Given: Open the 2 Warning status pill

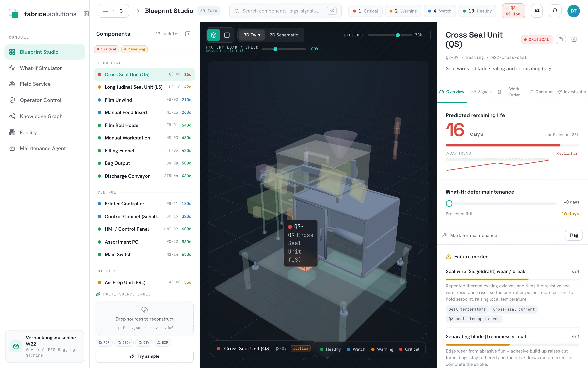Looking at the screenshot, I should click(x=403, y=11).
